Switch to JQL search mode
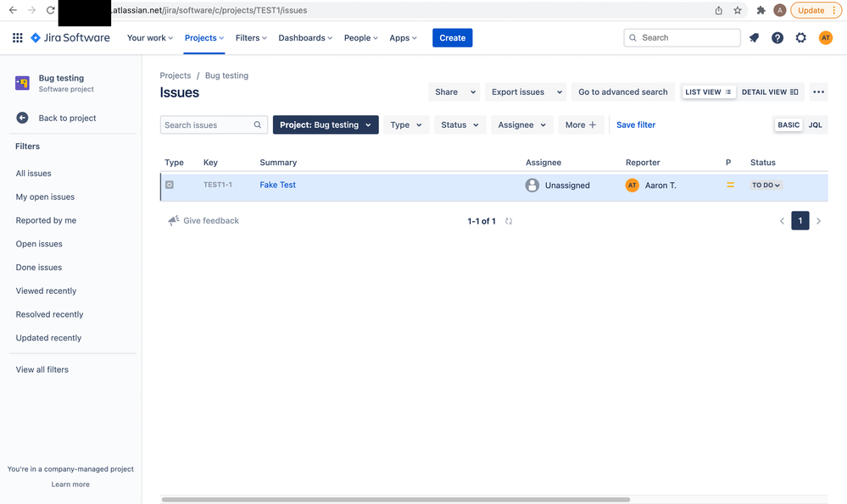This screenshot has height=504, width=847. pyautogui.click(x=815, y=125)
